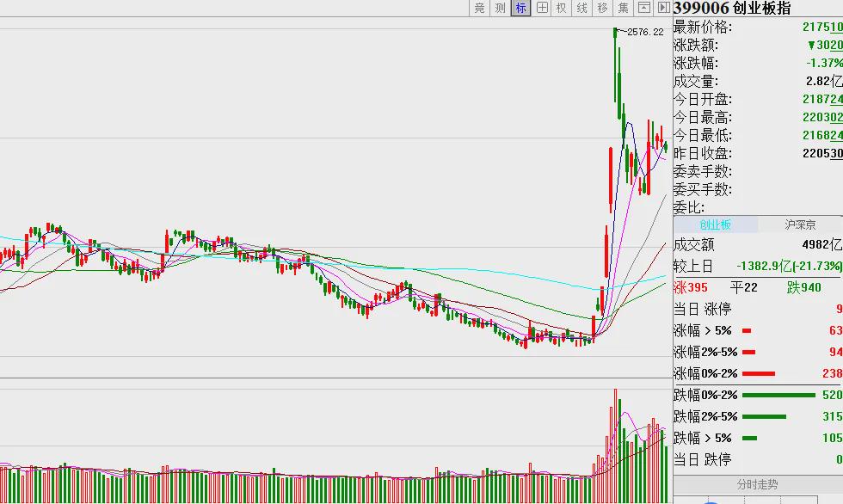
Task: Open the multi-window grid icon
Action: click(542, 8)
